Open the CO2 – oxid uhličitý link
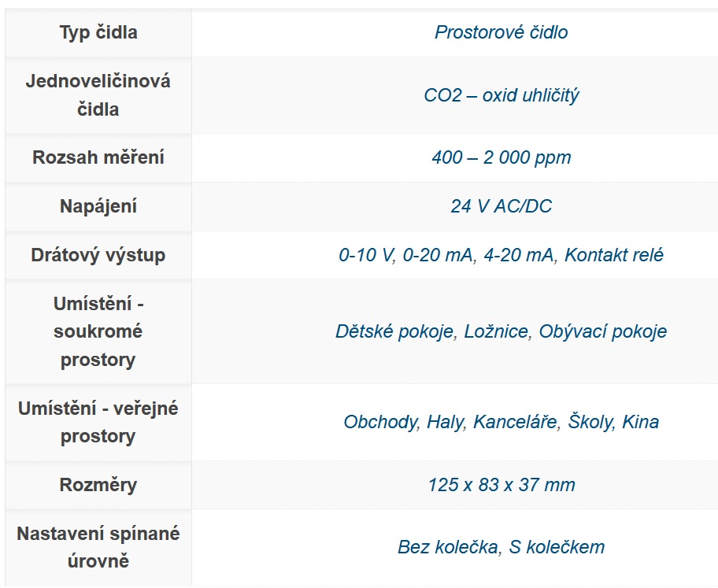This screenshot has width=718, height=588. pyautogui.click(x=501, y=95)
